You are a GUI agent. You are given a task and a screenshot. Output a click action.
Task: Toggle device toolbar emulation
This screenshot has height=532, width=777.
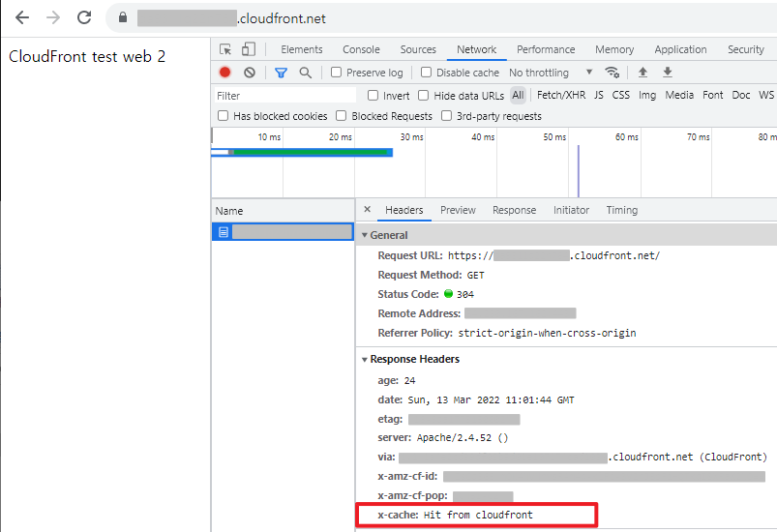249,49
